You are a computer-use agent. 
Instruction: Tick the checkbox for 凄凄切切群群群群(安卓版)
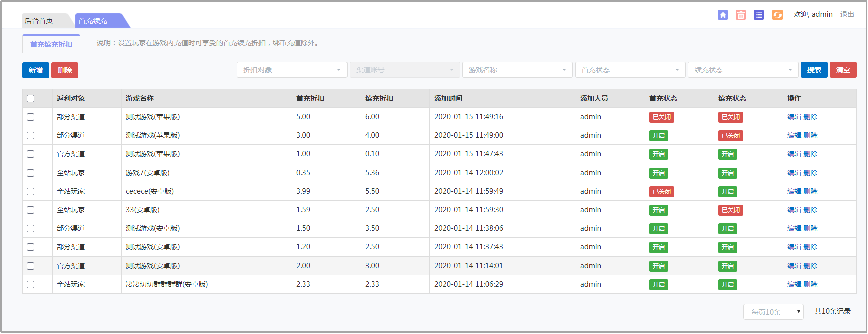point(31,285)
